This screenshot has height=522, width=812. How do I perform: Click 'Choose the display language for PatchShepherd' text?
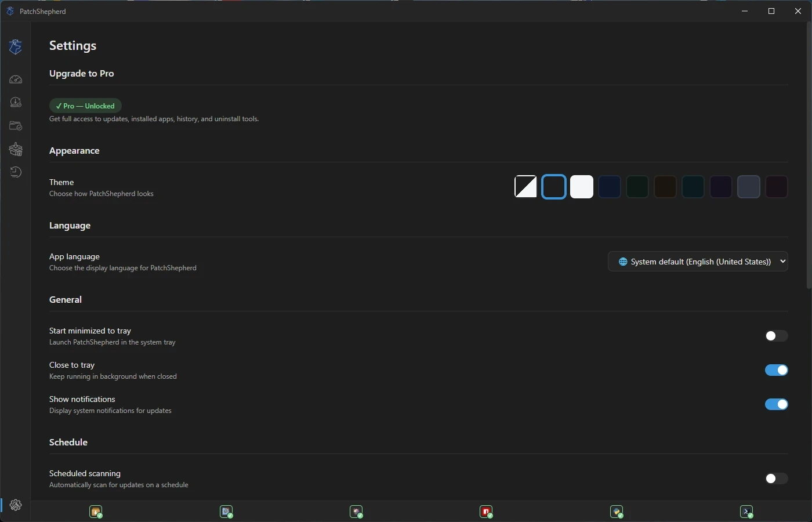(x=123, y=268)
